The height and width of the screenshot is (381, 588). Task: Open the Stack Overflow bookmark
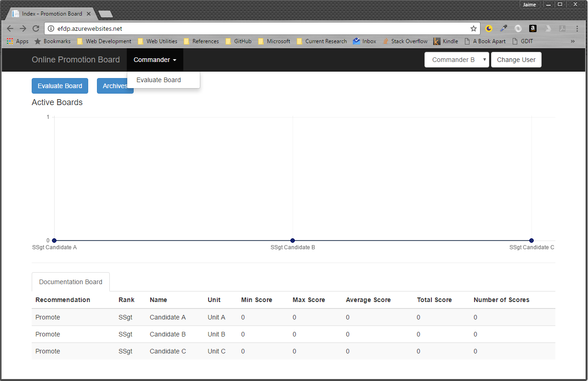(405, 41)
